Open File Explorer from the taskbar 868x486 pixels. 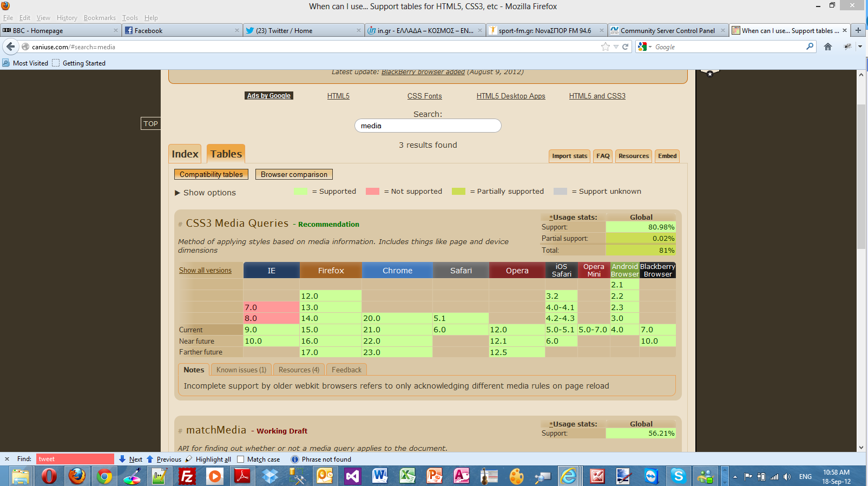point(21,476)
